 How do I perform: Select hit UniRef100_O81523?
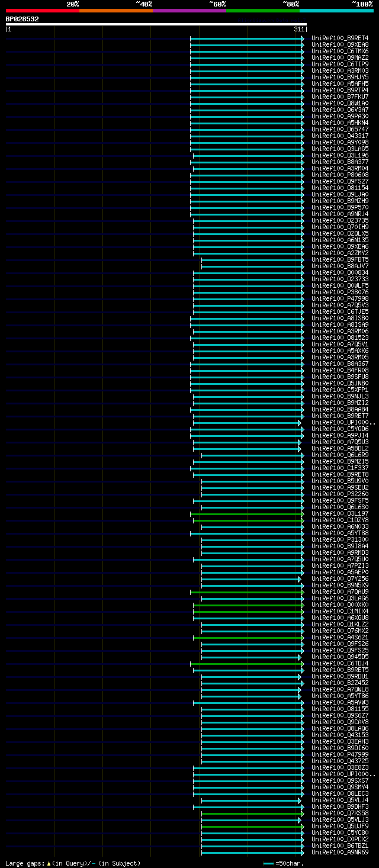[x=340, y=338]
